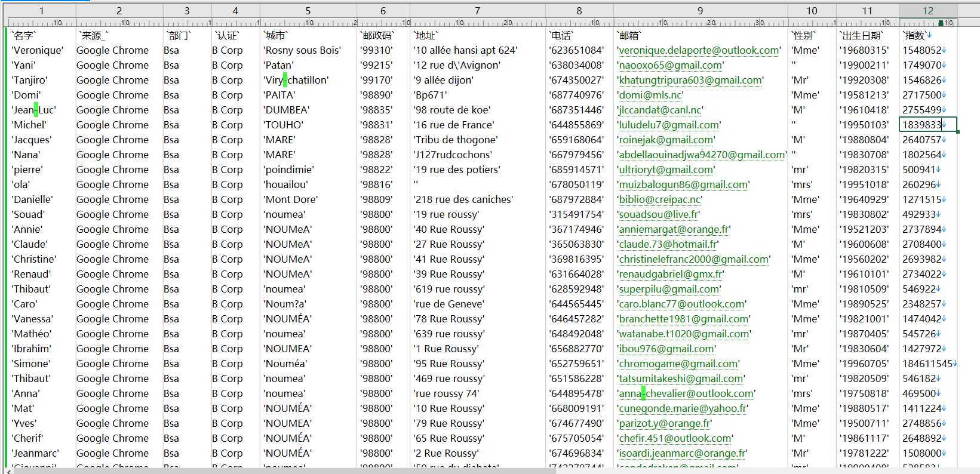Select column 2 header
The image size is (980, 474).
pos(119,11)
